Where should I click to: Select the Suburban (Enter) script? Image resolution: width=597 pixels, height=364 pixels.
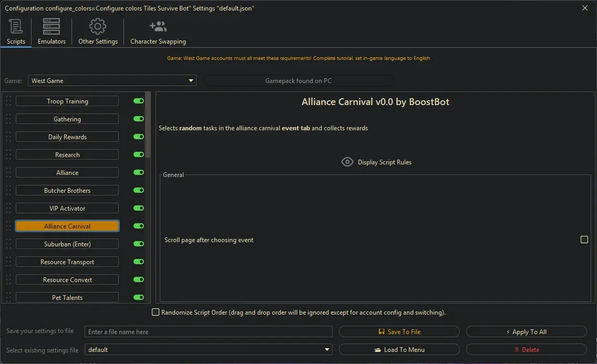coord(67,244)
